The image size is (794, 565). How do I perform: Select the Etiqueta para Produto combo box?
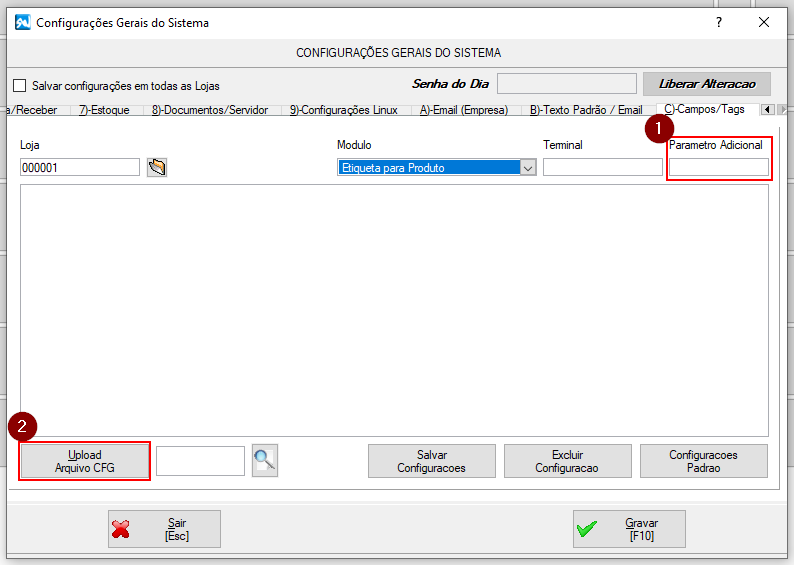(436, 168)
